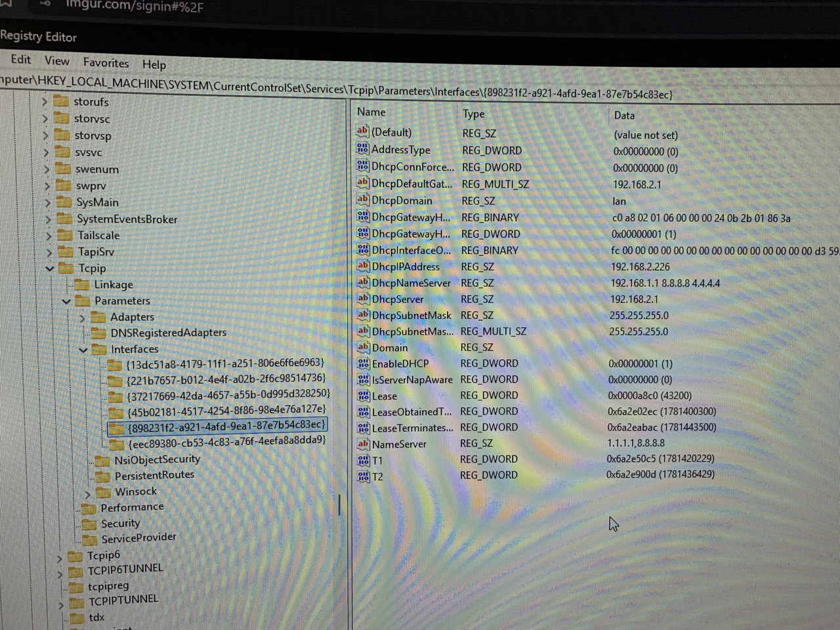
Task: Select the TCPIP6TUNNEL key
Action: pyautogui.click(x=125, y=570)
